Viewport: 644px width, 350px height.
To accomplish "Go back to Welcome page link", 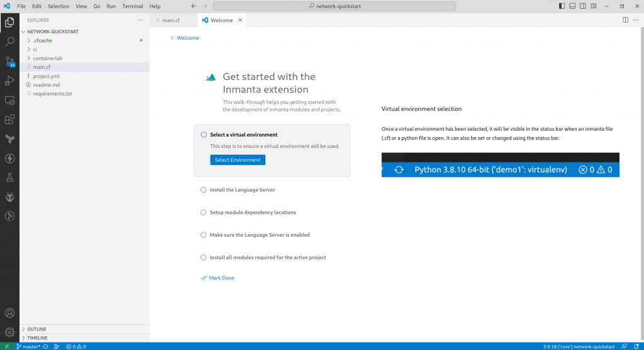I will (x=185, y=38).
